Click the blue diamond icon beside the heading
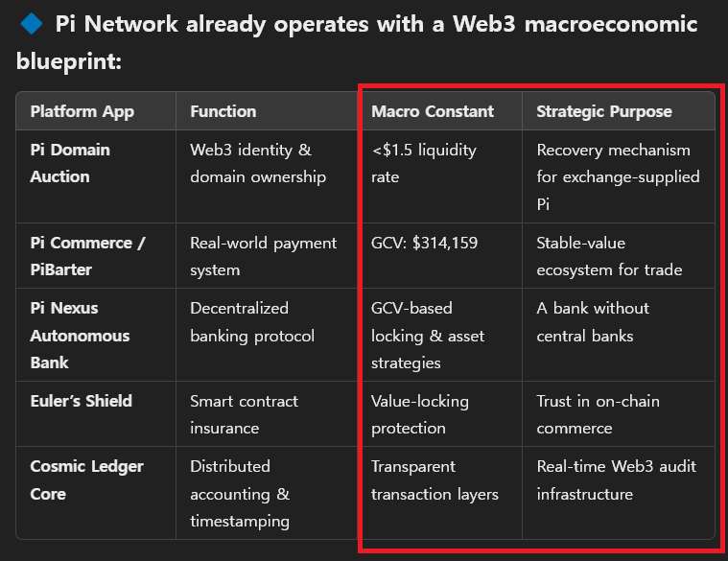Screen dimensions: 728x561 point(31,24)
